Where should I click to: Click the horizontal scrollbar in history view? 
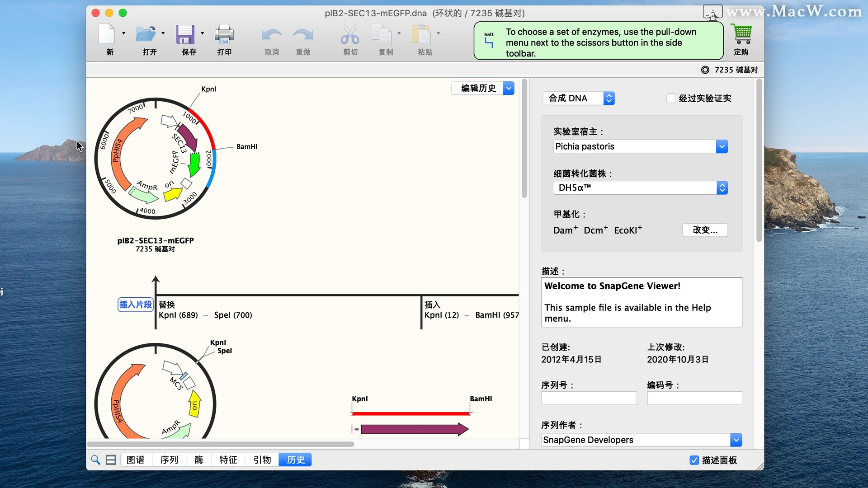[x=221, y=445]
